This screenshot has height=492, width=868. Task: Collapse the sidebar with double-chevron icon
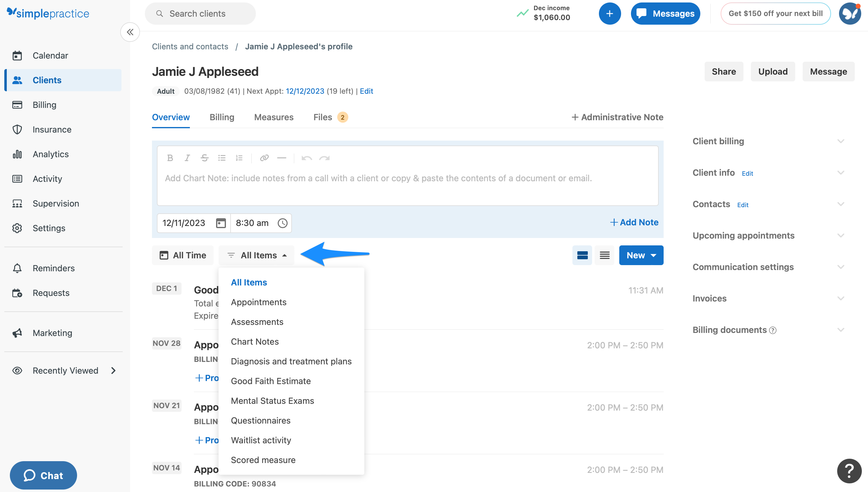click(x=130, y=32)
